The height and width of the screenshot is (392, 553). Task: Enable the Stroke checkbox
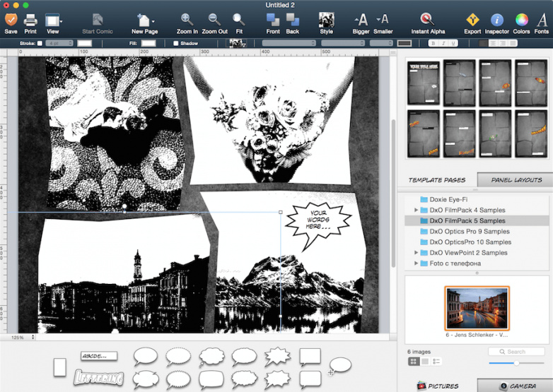[x=40, y=44]
